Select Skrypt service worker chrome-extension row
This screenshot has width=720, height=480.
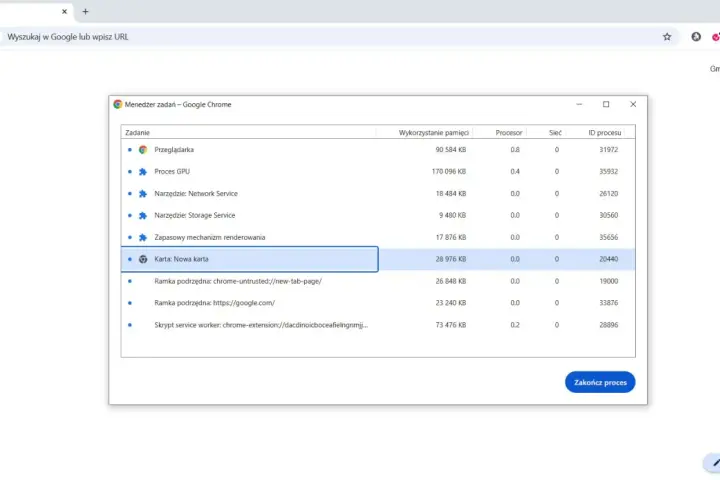click(x=378, y=325)
